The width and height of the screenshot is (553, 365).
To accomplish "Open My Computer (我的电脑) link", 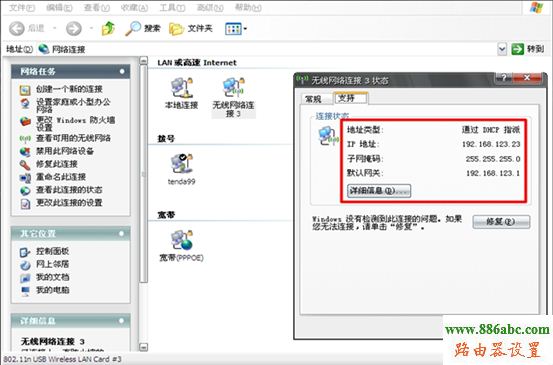I will point(53,290).
